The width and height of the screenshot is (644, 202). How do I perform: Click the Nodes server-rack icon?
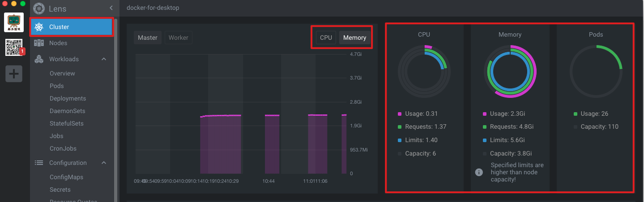pyautogui.click(x=39, y=43)
